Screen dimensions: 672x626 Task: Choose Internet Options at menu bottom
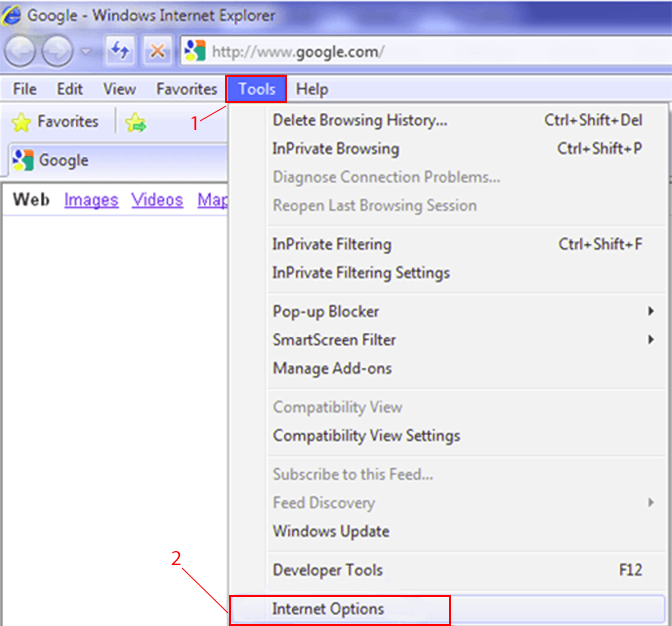[447, 609]
